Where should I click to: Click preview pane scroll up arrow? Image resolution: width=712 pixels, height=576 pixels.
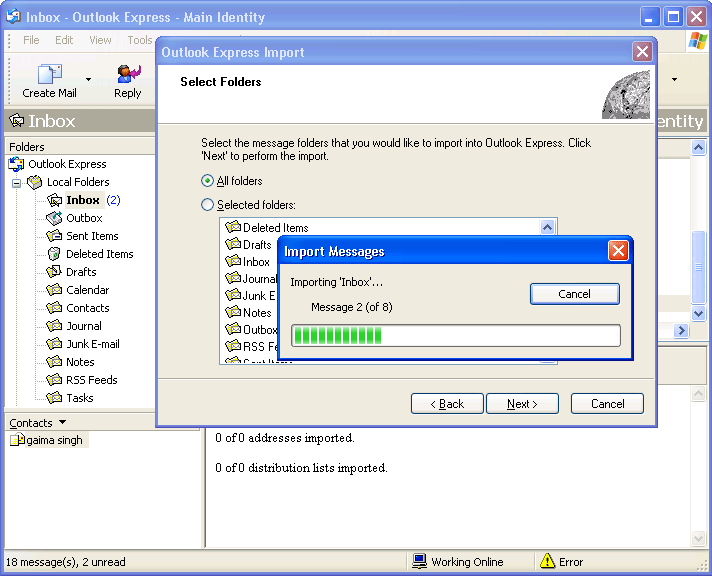tap(698, 393)
